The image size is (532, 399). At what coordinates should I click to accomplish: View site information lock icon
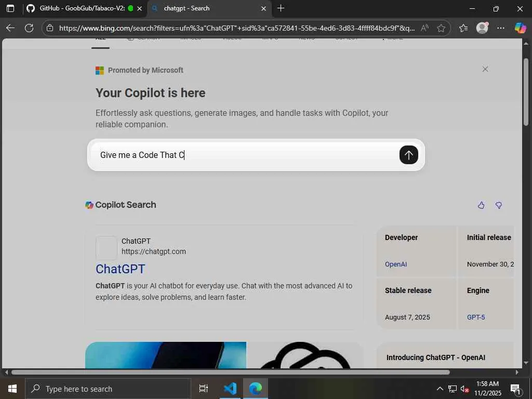pos(50,28)
